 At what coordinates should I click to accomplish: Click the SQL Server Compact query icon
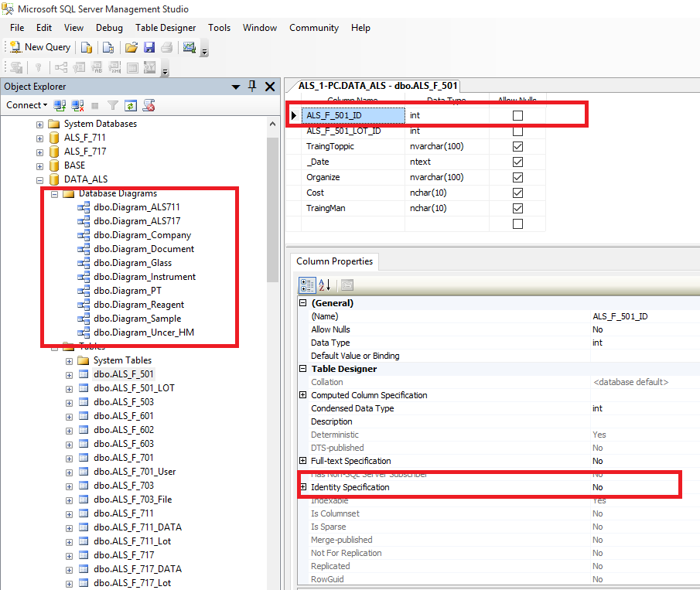(x=108, y=47)
